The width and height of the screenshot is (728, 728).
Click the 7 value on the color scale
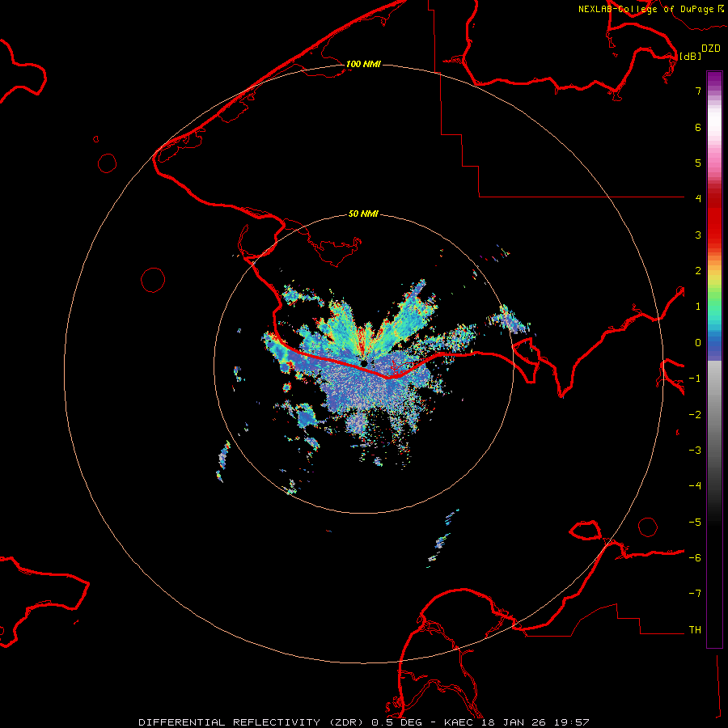[x=698, y=91]
